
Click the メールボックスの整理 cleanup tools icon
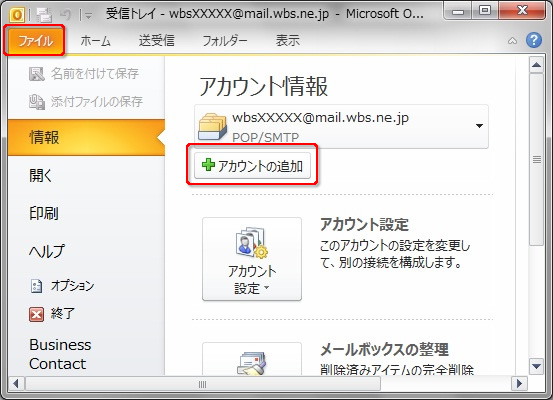coord(251,363)
